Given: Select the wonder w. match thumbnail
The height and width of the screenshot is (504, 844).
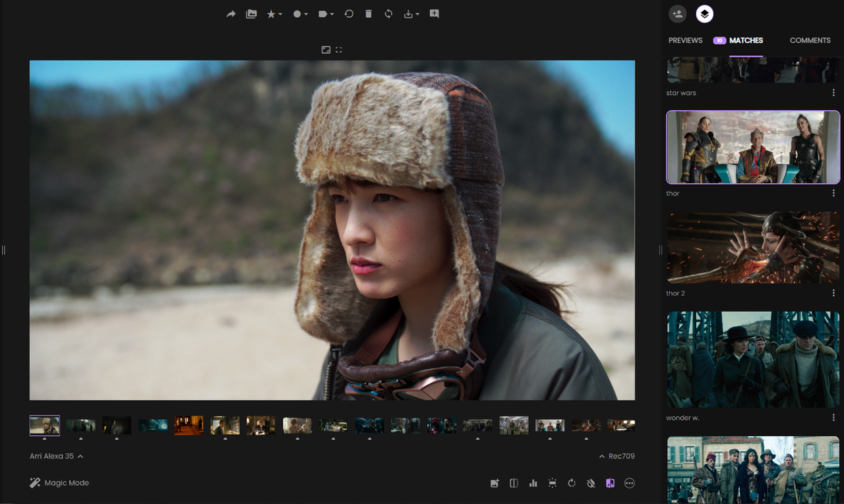Looking at the screenshot, I should [x=753, y=360].
